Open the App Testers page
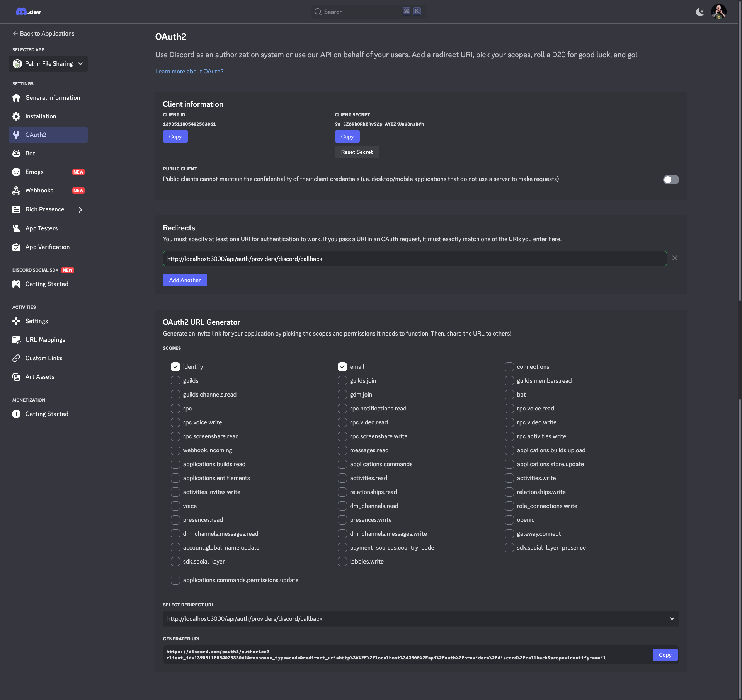 48,228
